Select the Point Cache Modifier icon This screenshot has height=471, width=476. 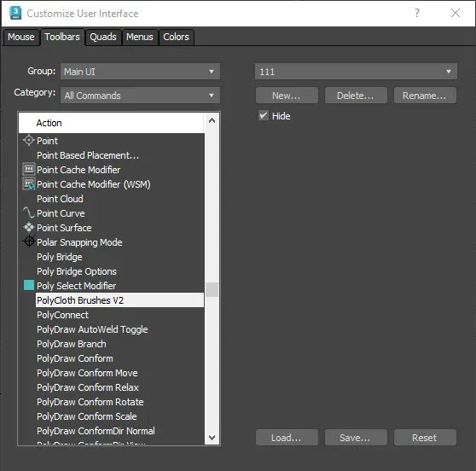29,169
